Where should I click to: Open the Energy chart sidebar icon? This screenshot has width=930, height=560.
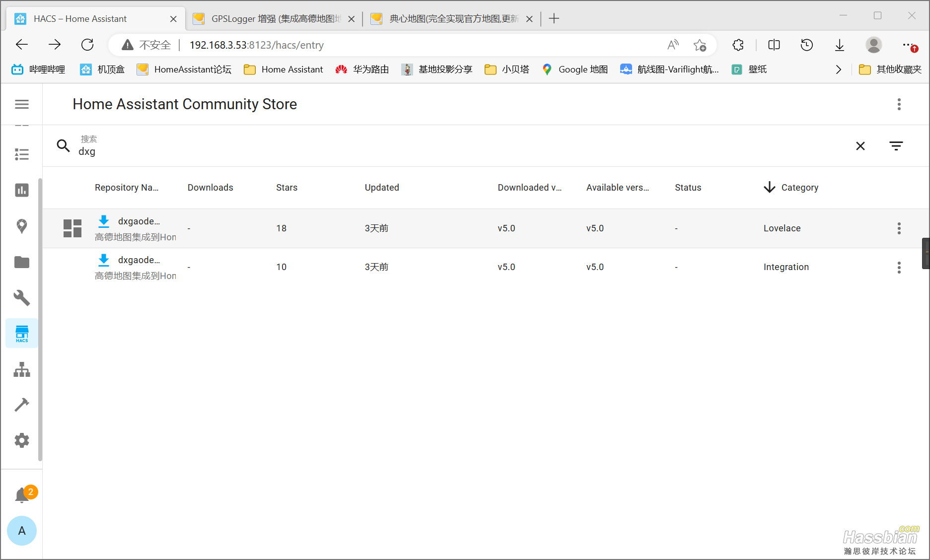point(22,190)
